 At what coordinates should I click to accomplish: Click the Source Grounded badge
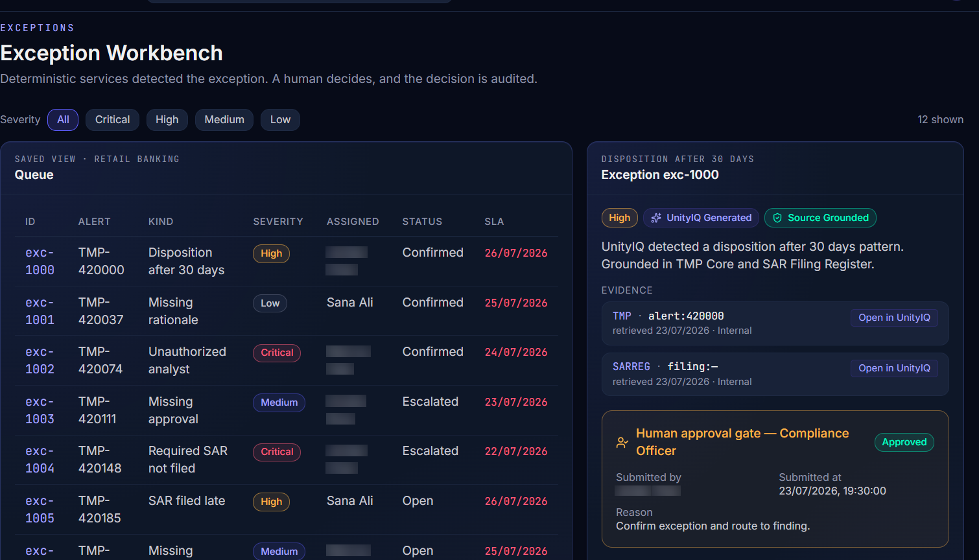(x=820, y=218)
